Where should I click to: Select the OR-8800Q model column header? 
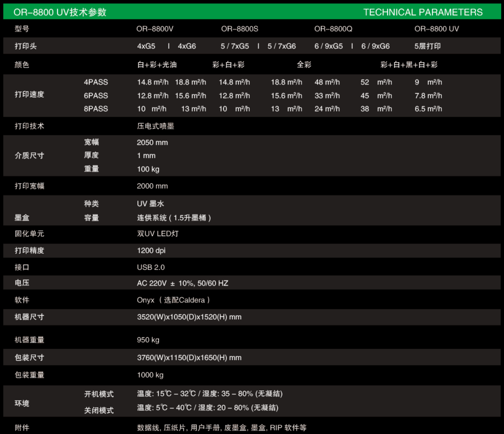[333, 29]
